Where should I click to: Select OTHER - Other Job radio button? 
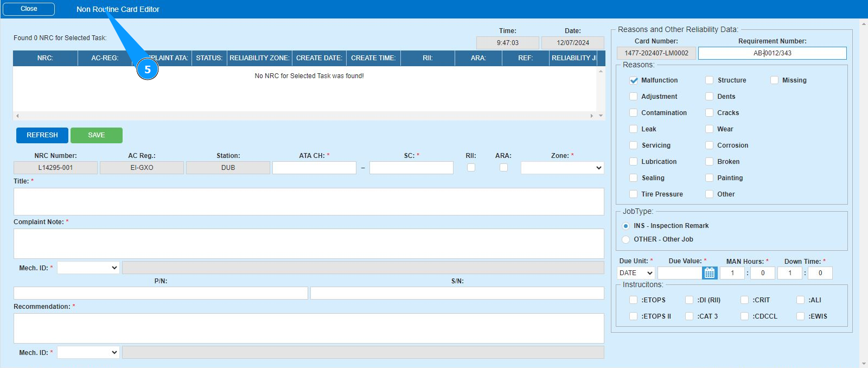point(626,239)
